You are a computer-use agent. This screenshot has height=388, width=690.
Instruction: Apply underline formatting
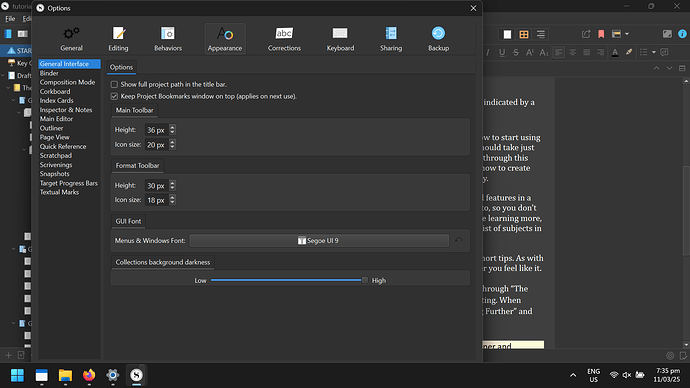click(x=502, y=52)
